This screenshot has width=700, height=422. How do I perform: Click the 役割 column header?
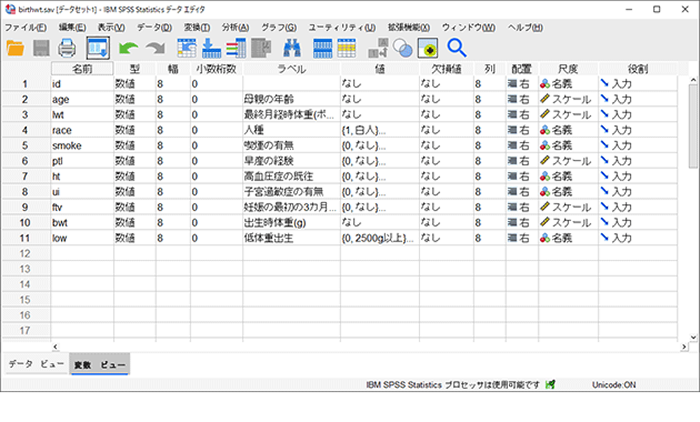pyautogui.click(x=638, y=69)
